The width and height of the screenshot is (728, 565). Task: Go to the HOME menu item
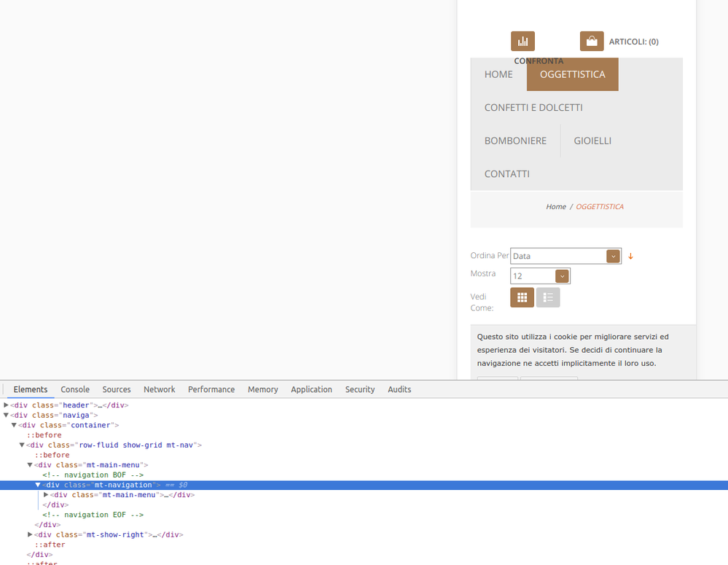[498, 74]
